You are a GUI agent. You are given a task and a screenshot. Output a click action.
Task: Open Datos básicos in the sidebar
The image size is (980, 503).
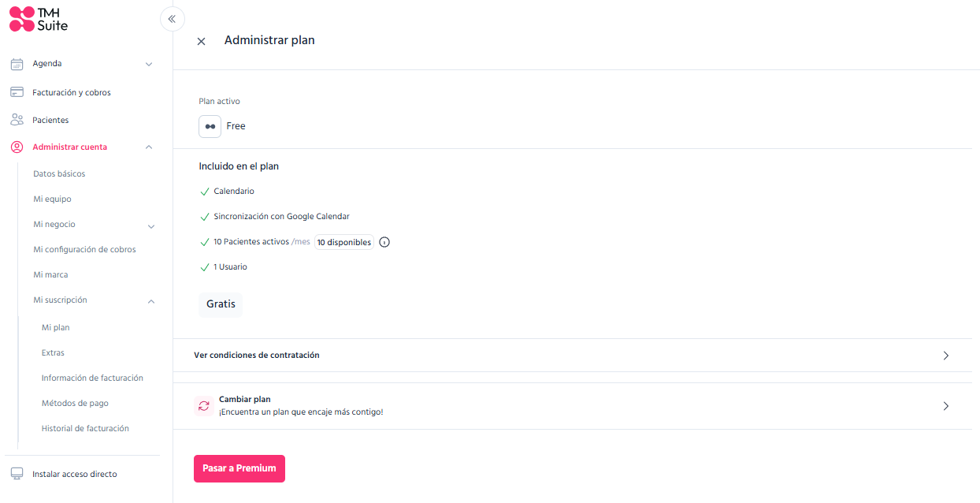59,173
